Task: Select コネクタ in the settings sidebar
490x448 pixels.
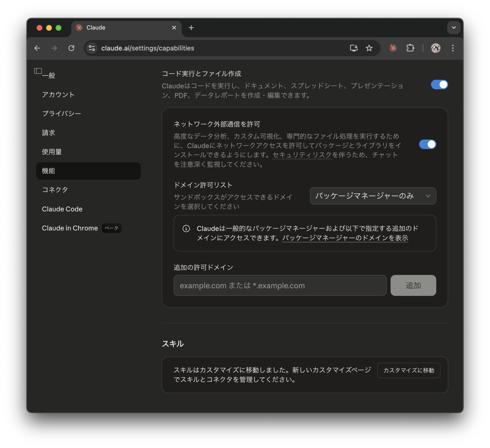Action: (55, 189)
